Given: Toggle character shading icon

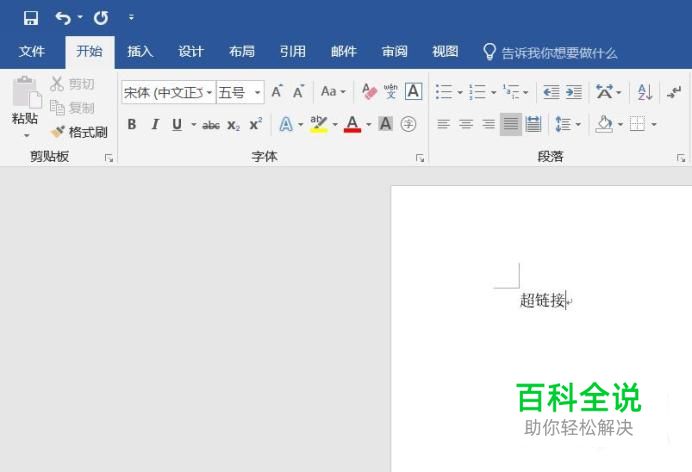Looking at the screenshot, I should [385, 124].
